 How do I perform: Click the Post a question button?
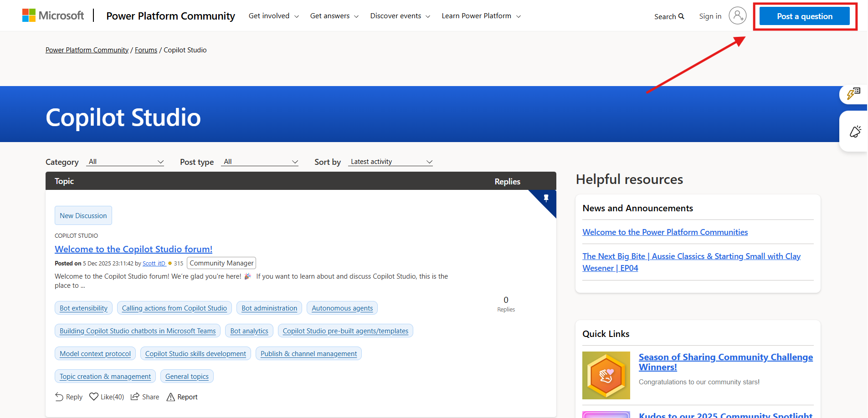805,16
